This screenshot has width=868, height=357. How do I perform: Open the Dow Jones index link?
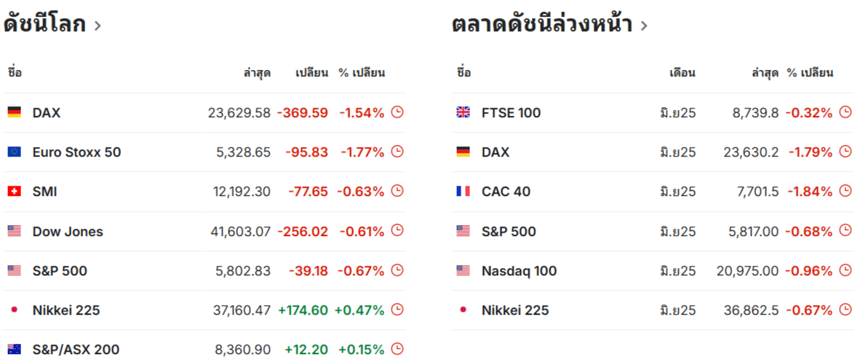click(68, 231)
